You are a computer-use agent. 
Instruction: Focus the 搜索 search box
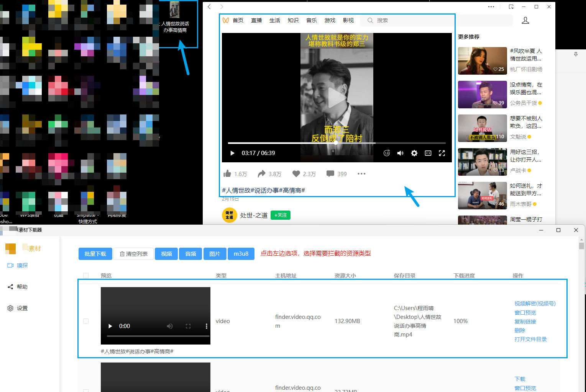pyautogui.click(x=437, y=20)
